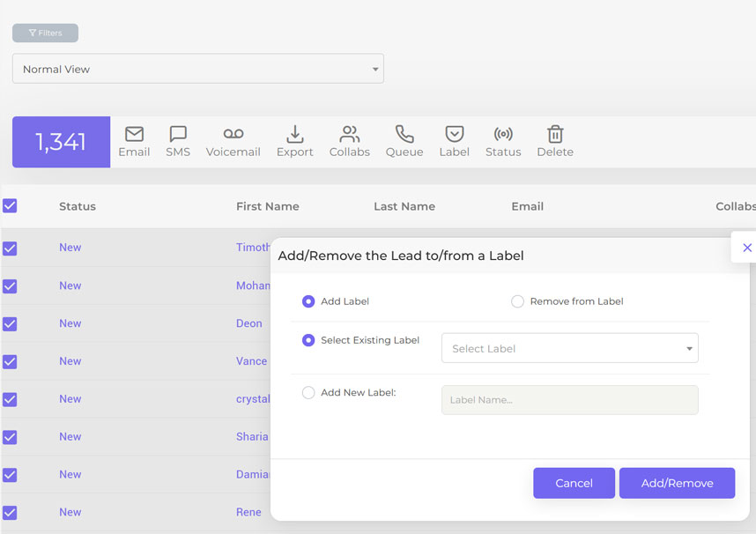Screen dimensions: 756x534
Task: Expand the Normal View dropdown
Action: point(197,69)
